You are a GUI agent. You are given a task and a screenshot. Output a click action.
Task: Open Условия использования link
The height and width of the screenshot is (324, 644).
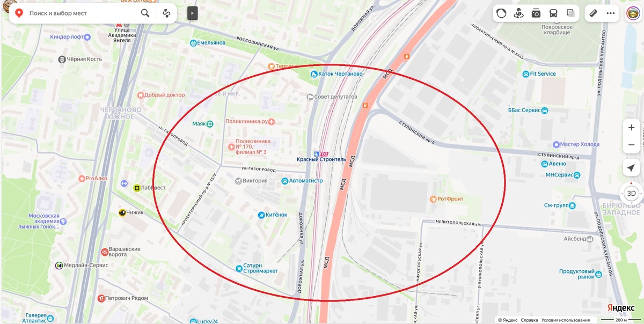(565, 320)
